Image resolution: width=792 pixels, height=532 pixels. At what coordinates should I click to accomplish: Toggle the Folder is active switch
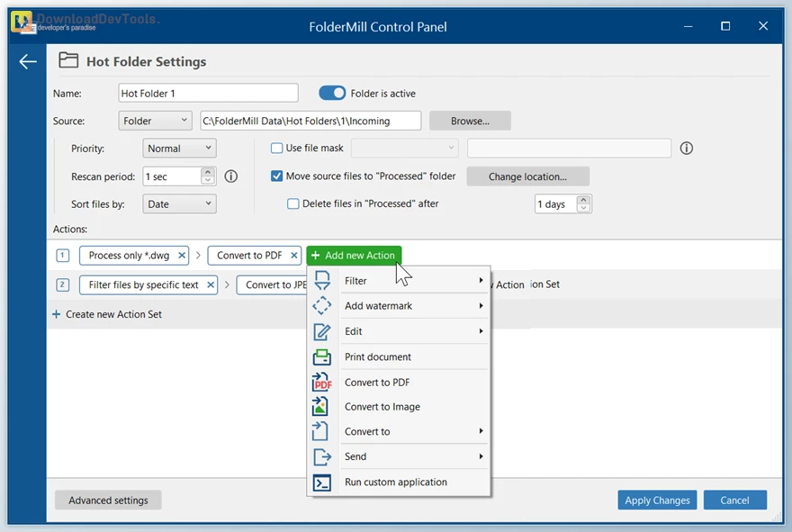tap(332, 93)
